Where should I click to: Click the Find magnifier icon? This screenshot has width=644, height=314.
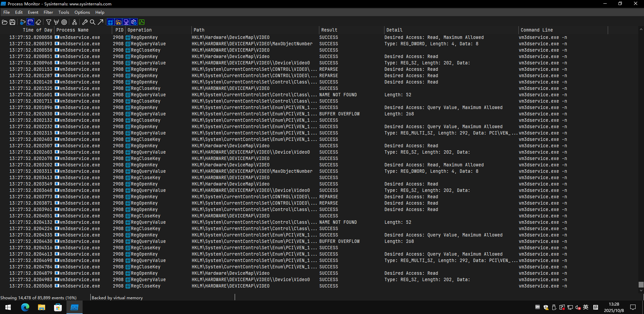coord(93,22)
